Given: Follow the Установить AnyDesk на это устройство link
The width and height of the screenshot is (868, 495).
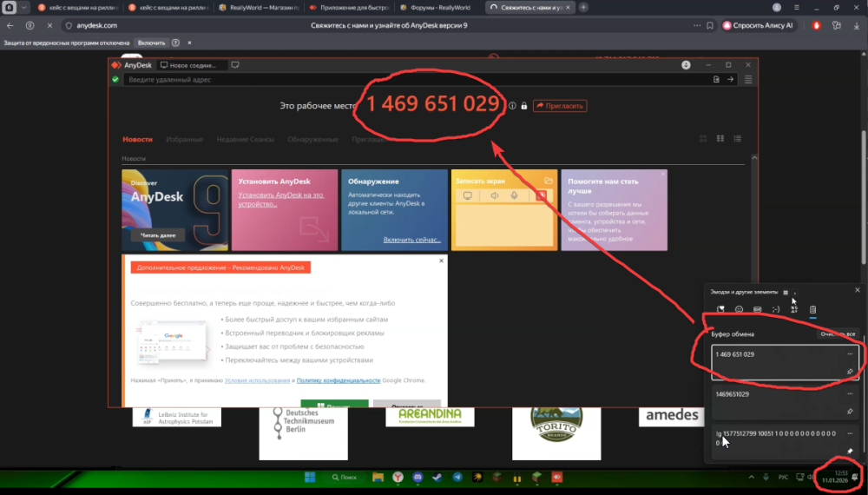Looking at the screenshot, I should [x=280, y=200].
